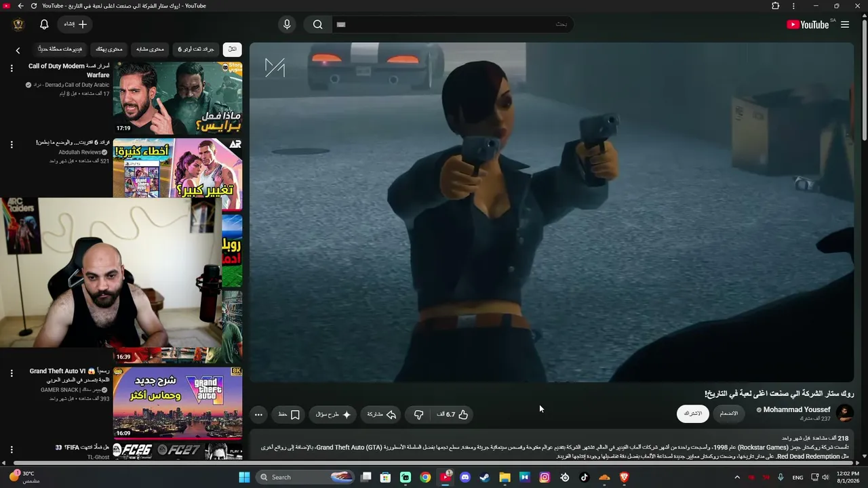Open options for the Call of Duty video
The height and width of the screenshot is (488, 868).
pos(12,68)
